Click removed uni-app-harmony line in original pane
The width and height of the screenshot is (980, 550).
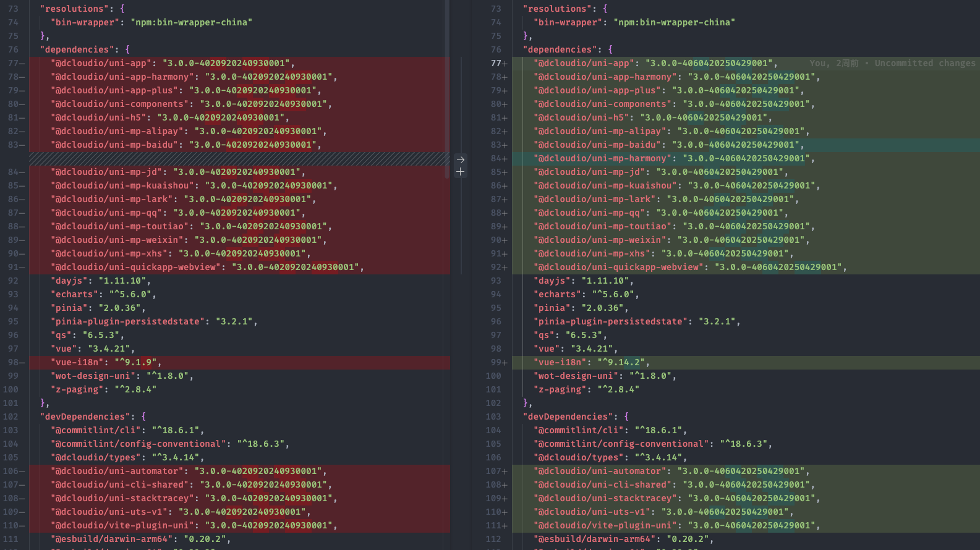coord(240,77)
